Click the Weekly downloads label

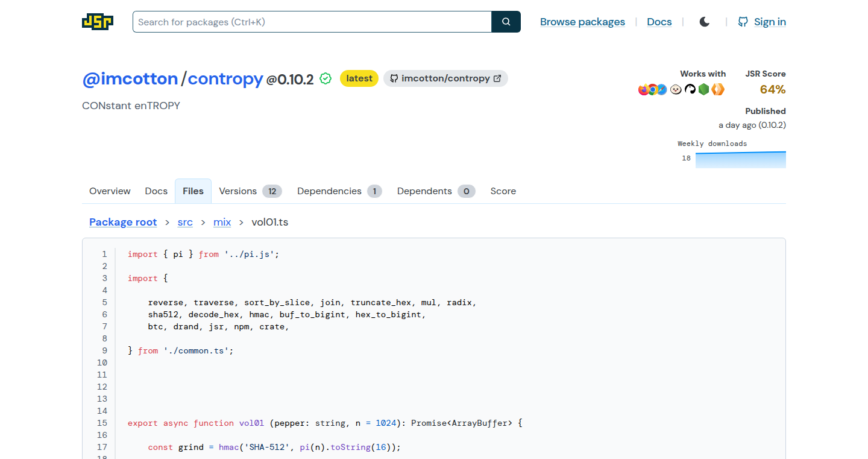click(712, 144)
